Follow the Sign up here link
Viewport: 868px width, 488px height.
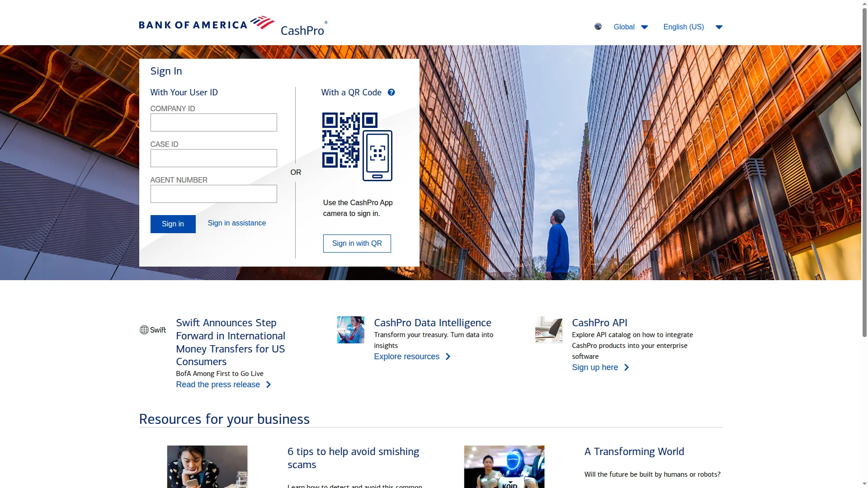(600, 367)
